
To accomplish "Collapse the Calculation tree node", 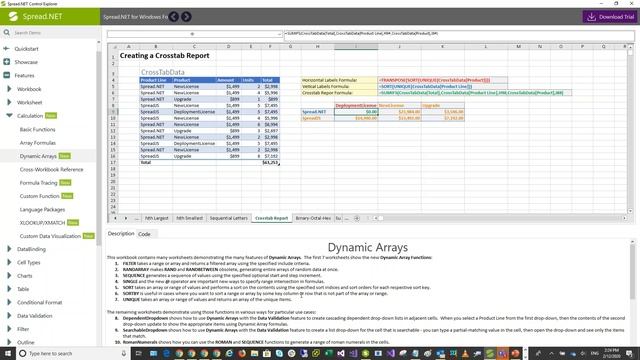I will coord(9,116).
